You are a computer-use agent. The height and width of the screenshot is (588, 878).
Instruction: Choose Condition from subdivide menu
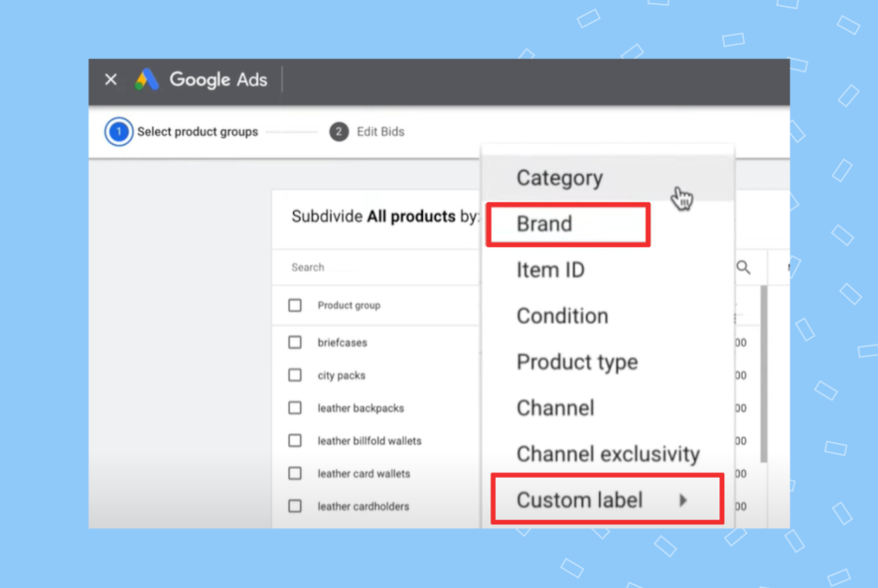tap(608, 316)
